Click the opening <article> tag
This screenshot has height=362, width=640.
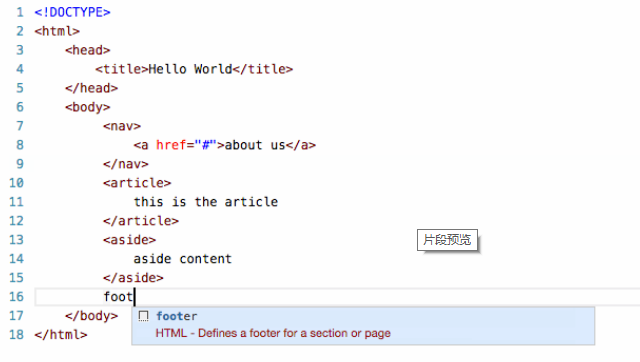point(137,183)
